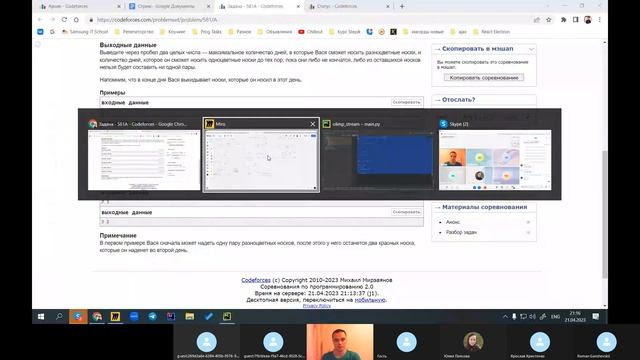Open the Codeforces footer link
The image size is (640, 360).
(x=256, y=280)
